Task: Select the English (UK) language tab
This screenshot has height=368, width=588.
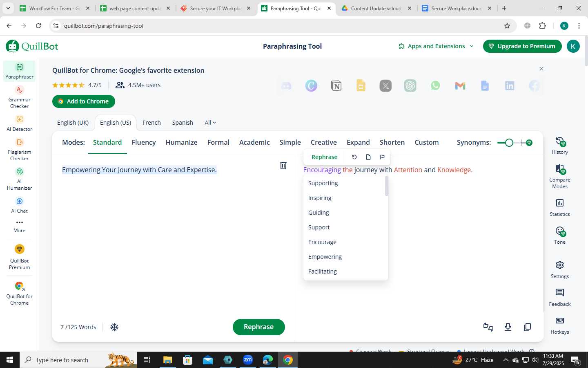Action: 73,123
